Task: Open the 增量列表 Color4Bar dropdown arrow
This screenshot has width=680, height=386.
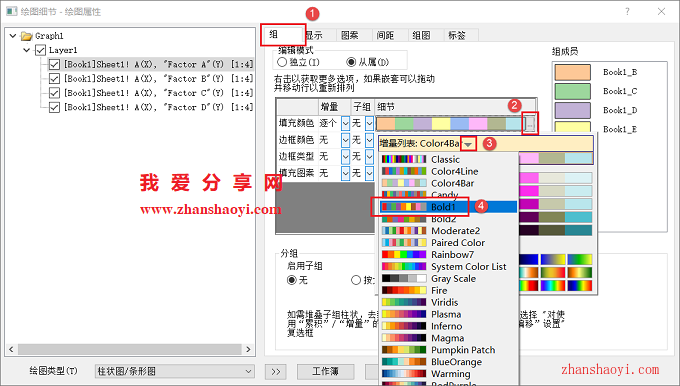Action: (468, 144)
